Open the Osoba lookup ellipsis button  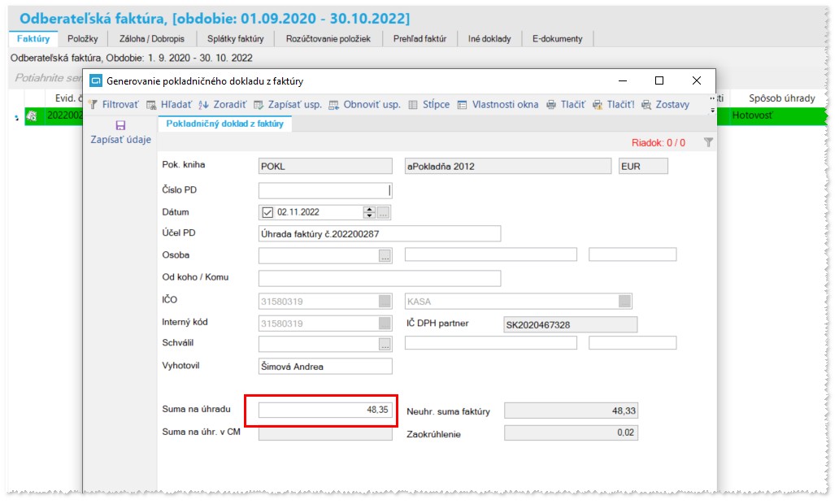pyautogui.click(x=385, y=256)
